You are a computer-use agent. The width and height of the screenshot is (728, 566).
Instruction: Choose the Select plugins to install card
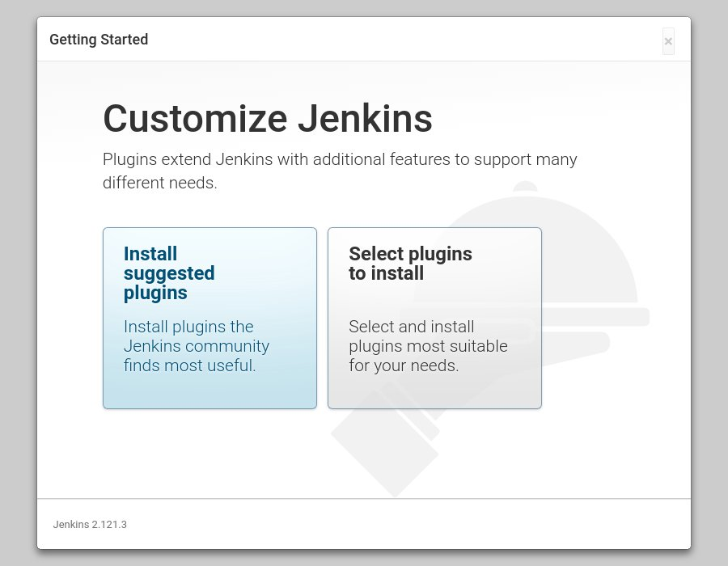(x=434, y=318)
